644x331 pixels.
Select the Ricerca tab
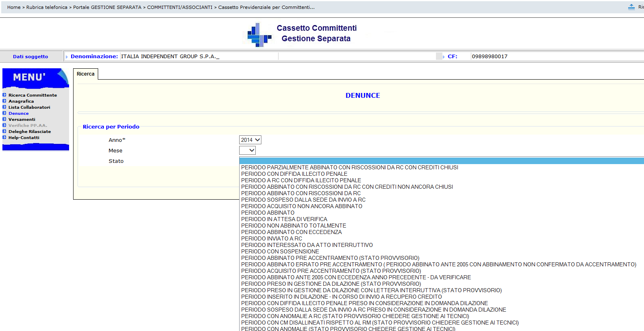pyautogui.click(x=86, y=74)
